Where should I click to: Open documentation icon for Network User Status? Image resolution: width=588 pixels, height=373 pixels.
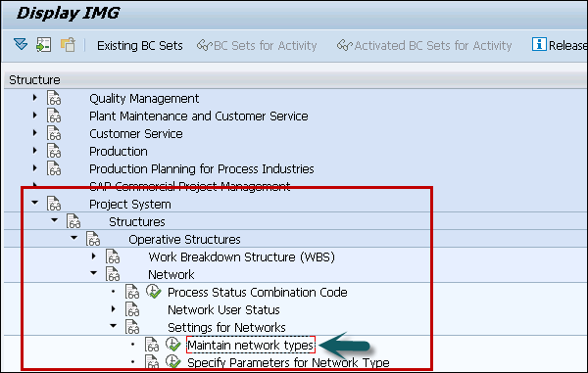point(132,309)
